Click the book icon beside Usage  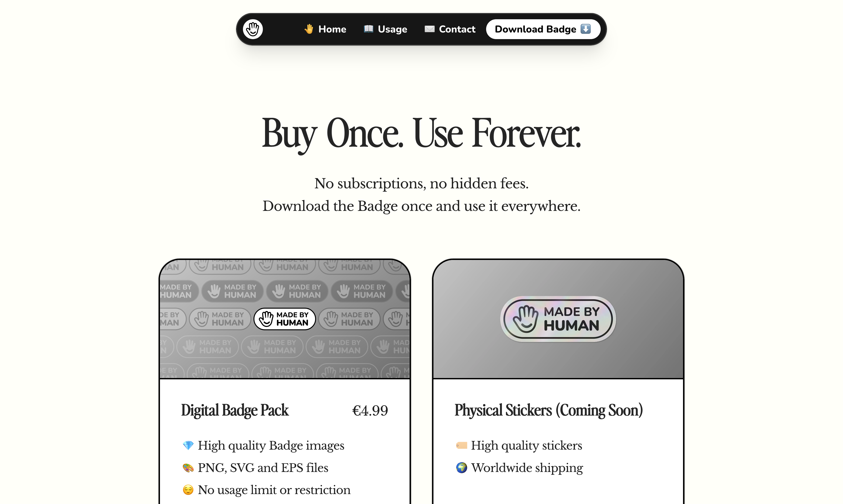(368, 29)
